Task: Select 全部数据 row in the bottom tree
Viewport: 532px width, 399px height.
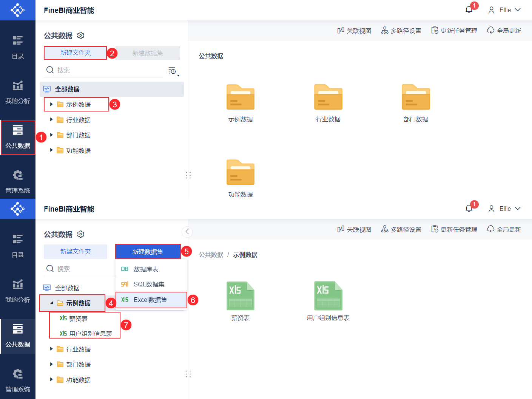Action: tap(77, 288)
